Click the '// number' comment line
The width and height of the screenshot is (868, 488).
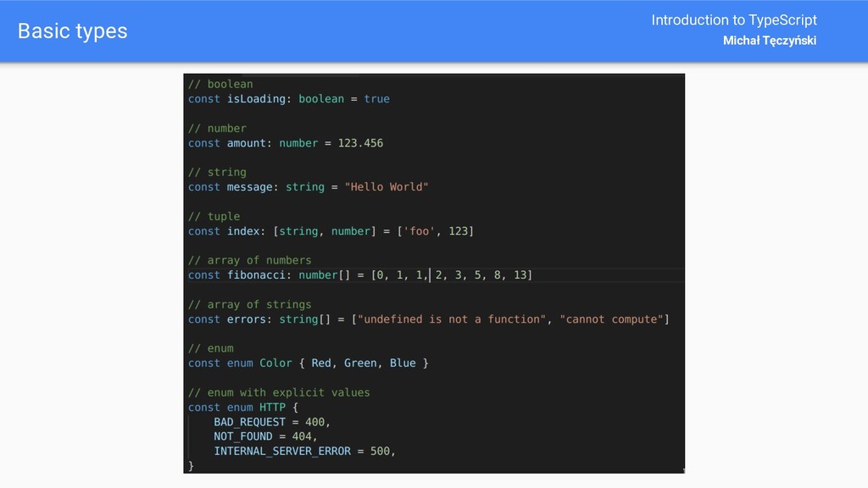coord(217,129)
